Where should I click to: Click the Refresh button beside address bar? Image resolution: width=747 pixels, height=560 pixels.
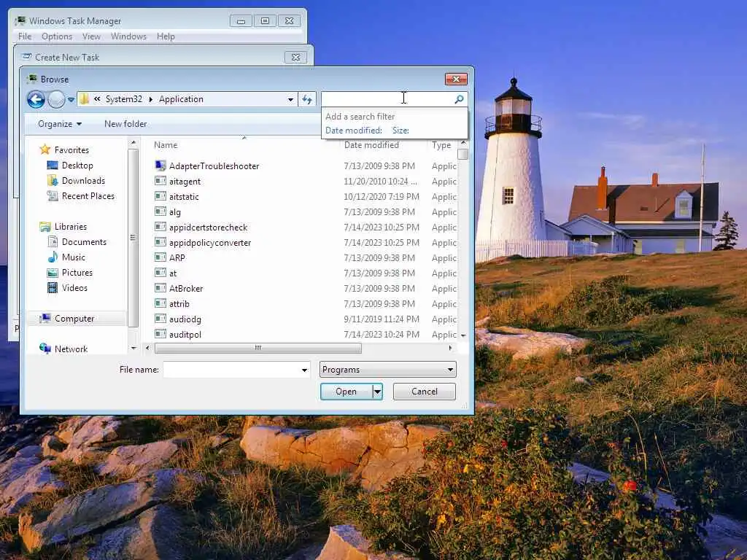point(307,99)
